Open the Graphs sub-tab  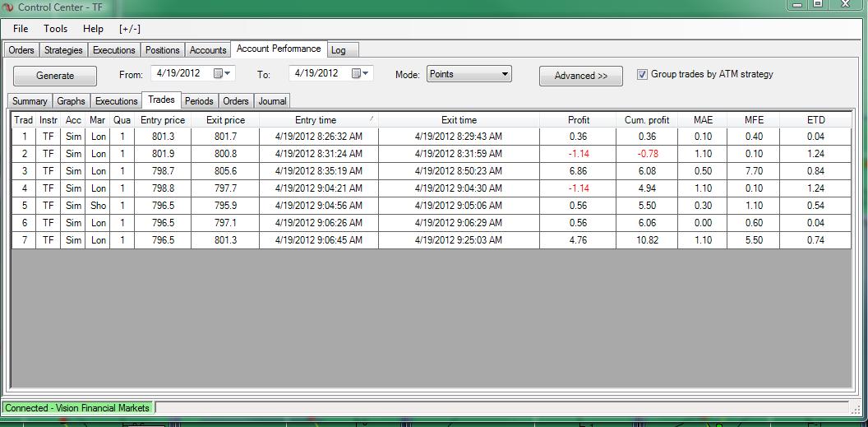pyautogui.click(x=71, y=101)
